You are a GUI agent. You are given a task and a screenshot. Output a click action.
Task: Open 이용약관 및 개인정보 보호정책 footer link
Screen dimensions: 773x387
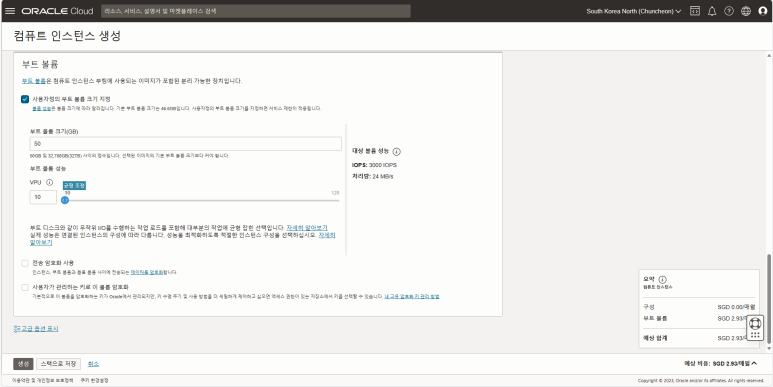[x=43, y=381]
